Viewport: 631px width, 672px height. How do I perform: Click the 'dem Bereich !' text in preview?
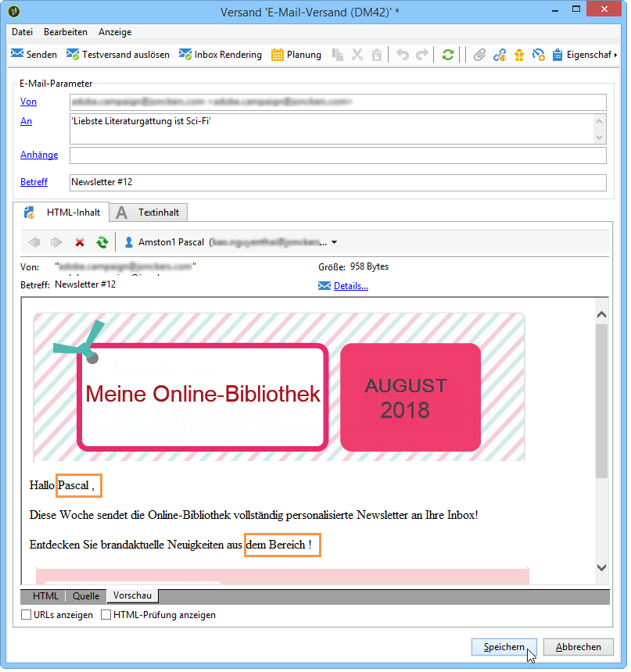point(280,546)
